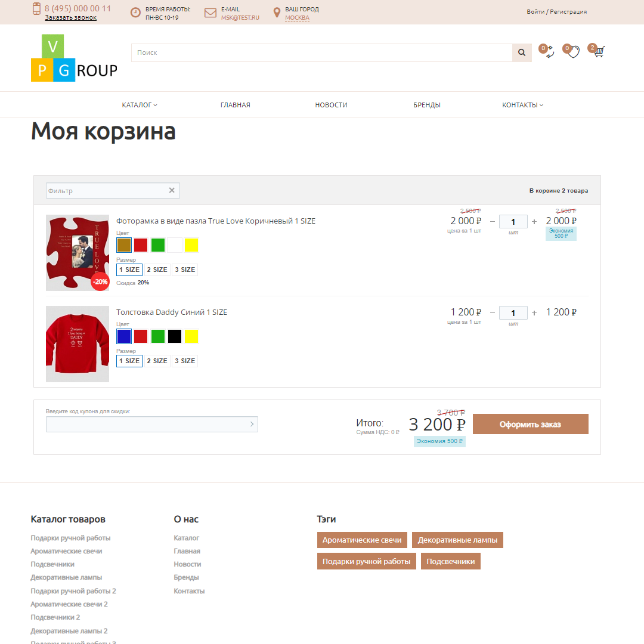Pick the green color swatch for photo frame
The image size is (644, 644).
point(158,245)
